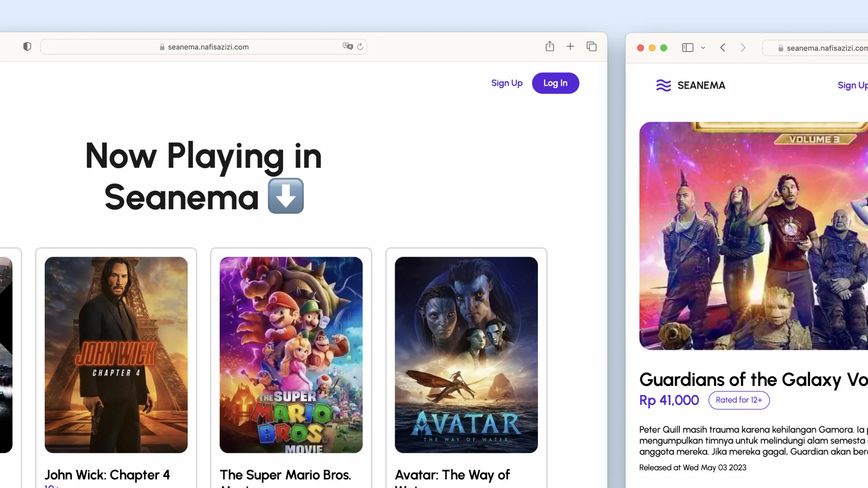Open the Avatar: The Way of Water poster

[466, 355]
